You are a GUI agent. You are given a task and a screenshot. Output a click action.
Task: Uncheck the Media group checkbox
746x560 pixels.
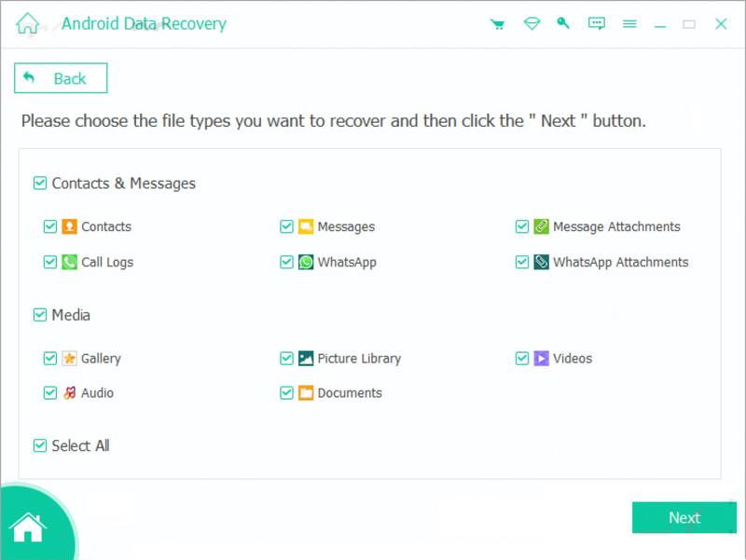click(40, 315)
